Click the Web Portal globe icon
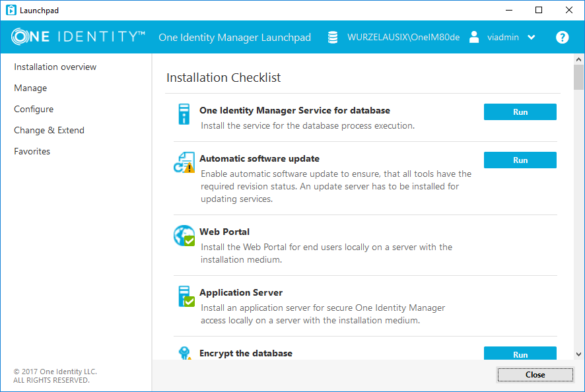 coord(184,236)
